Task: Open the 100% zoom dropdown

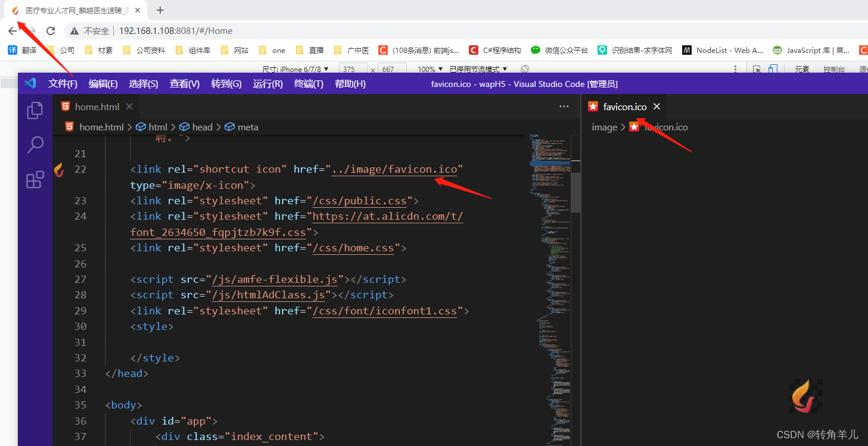Action: tap(430, 70)
